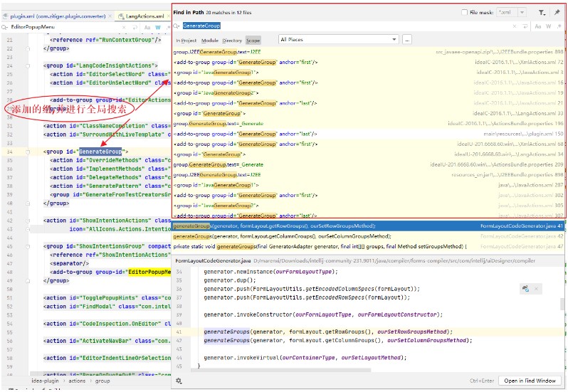
Task: Select result in XmlActions.xml line 68
Action: tap(368, 144)
